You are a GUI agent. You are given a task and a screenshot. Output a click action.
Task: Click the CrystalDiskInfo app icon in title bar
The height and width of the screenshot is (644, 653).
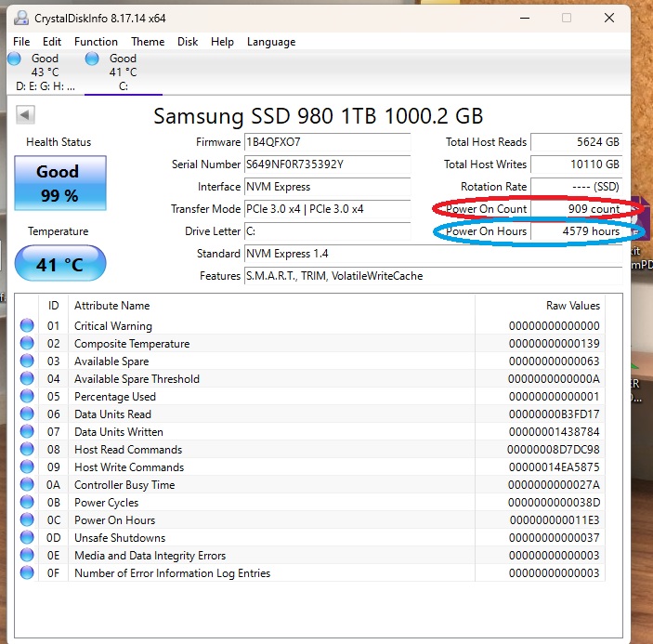(20, 18)
